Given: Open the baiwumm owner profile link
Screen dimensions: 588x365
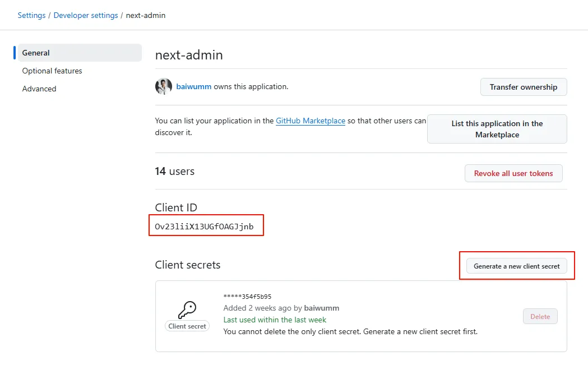Looking at the screenshot, I should [x=194, y=87].
